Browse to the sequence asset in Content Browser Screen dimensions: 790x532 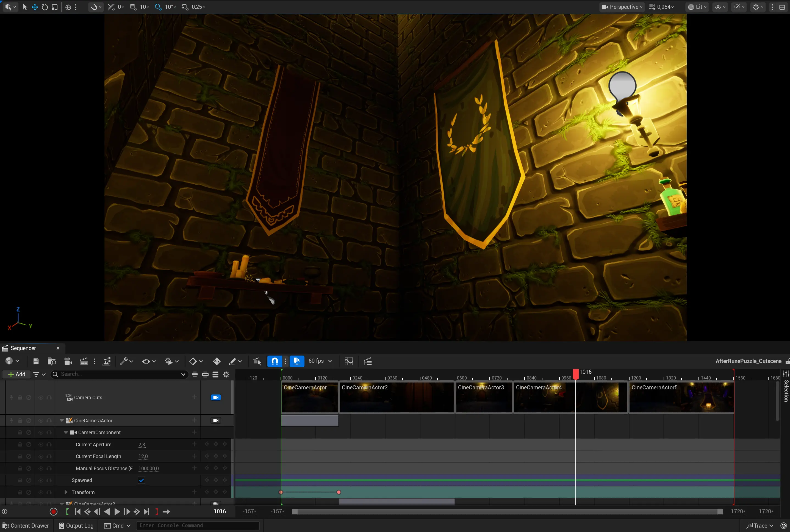point(52,361)
